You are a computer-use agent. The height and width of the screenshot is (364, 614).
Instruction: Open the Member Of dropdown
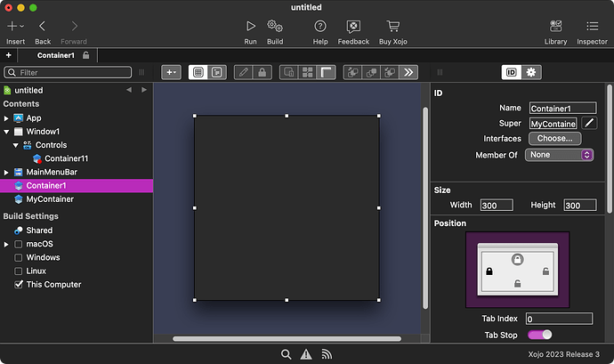[x=560, y=155]
